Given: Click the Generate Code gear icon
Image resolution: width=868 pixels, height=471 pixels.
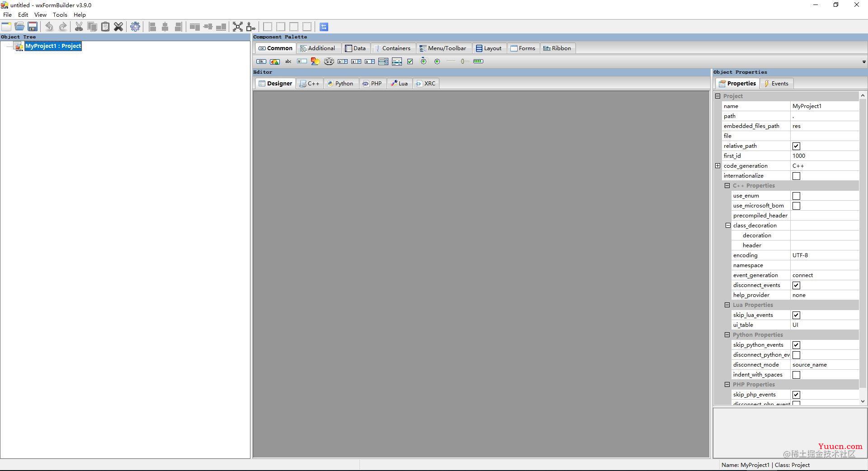Looking at the screenshot, I should click(135, 27).
